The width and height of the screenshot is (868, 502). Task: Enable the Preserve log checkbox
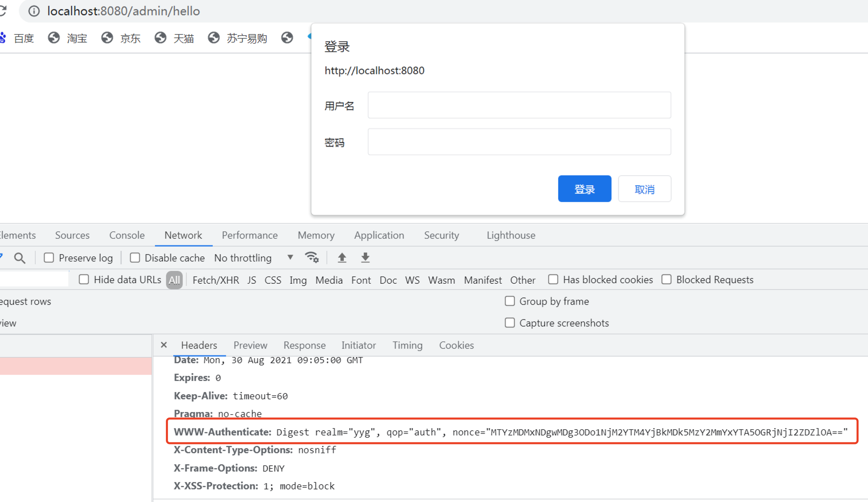[49, 258]
